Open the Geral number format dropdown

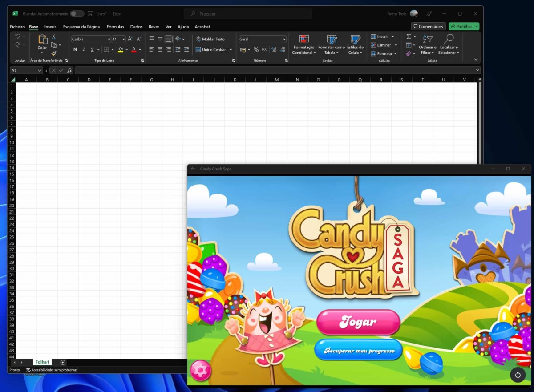(284, 39)
